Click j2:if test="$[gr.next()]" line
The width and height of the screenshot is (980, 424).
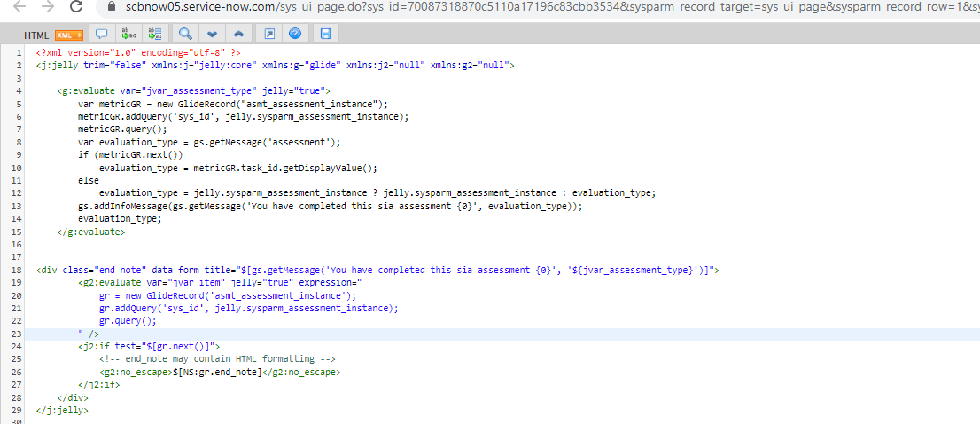150,347
